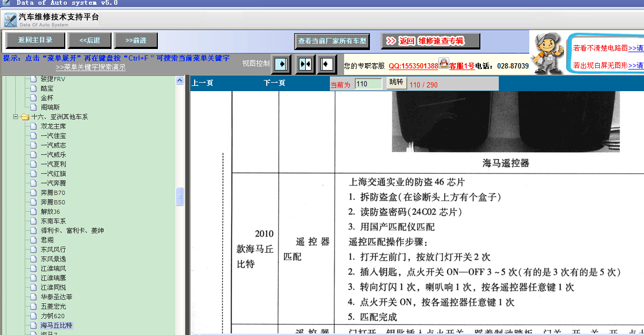Click the 海马遥控器 remote photo
The image size is (644, 335).
tap(505, 122)
